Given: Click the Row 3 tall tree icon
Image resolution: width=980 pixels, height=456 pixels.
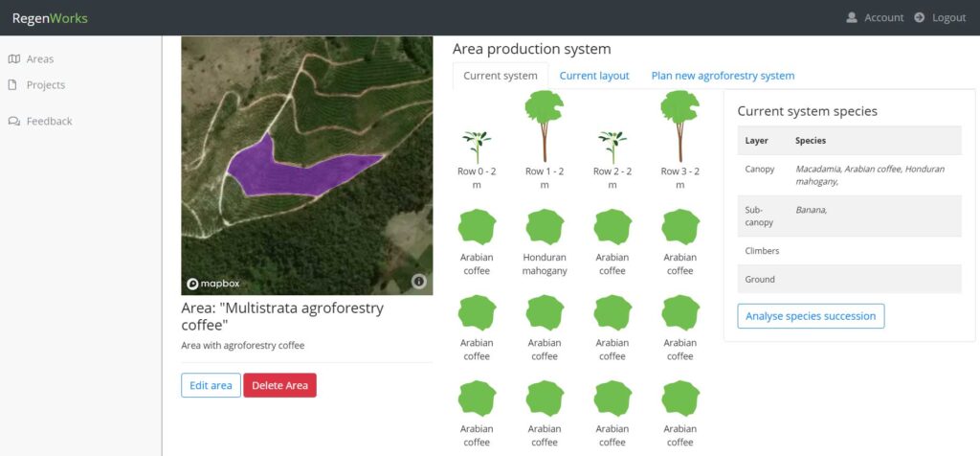Looking at the screenshot, I should pos(680,126).
